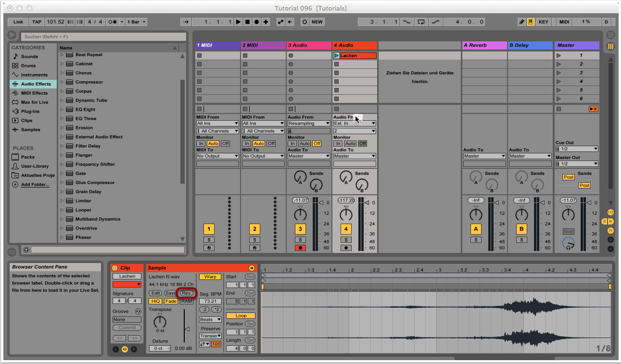The width and height of the screenshot is (622, 364).
Task: Open the Plug-Ins browser category
Action: pyautogui.click(x=30, y=111)
